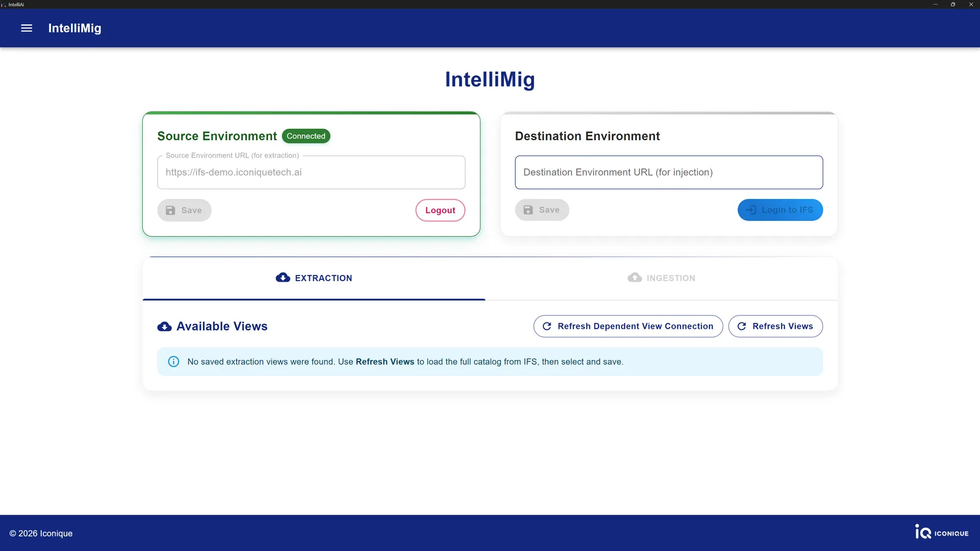Click the info icon in the notice banner
This screenshot has width=980, height=551.
(174, 362)
